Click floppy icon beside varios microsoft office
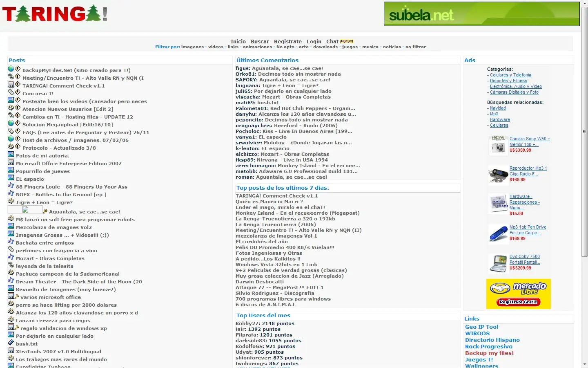 [11, 296]
